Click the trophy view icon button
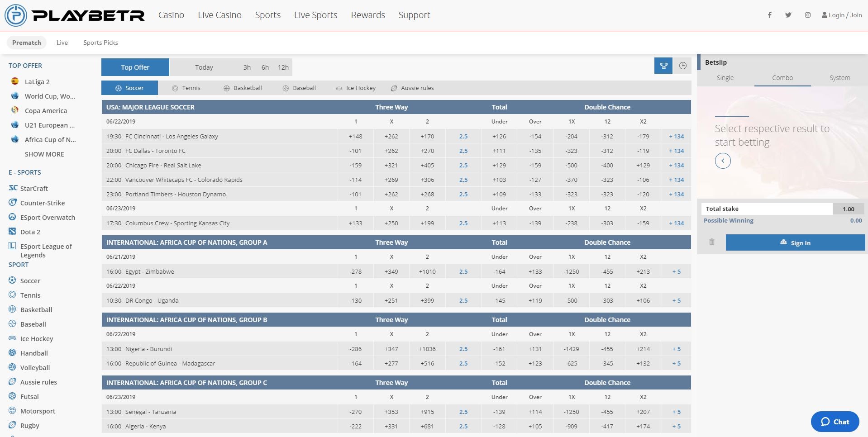Screen dimensions: 868x437 (663, 66)
